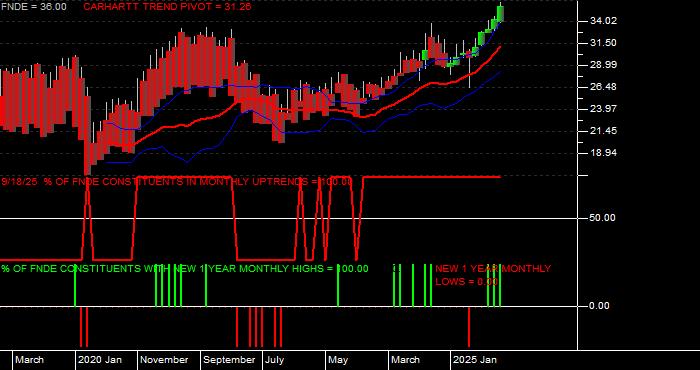
Task: Click the CARHARTT TREND PIVOT = 31.26 label
Action: tap(167, 7)
